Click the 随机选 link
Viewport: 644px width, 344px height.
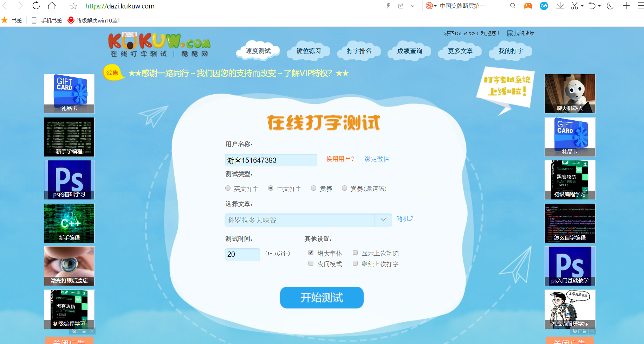(406, 218)
